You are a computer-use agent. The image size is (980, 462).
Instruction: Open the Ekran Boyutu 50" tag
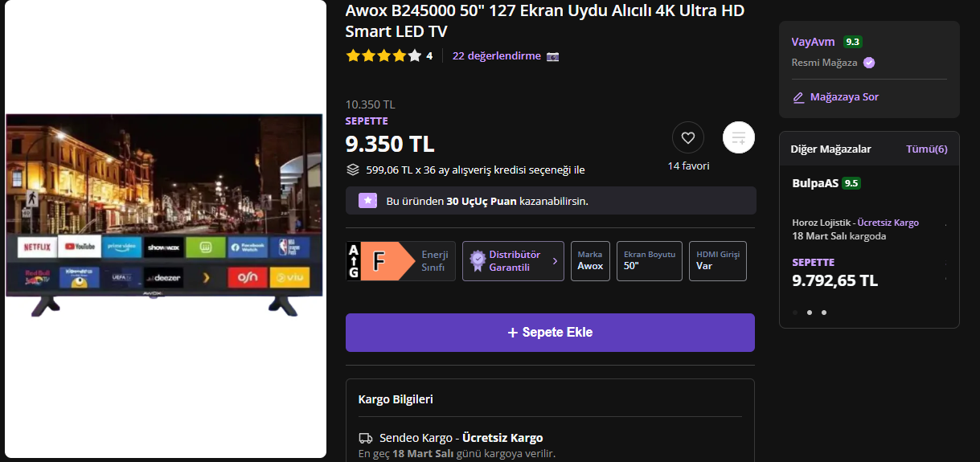[650, 261]
